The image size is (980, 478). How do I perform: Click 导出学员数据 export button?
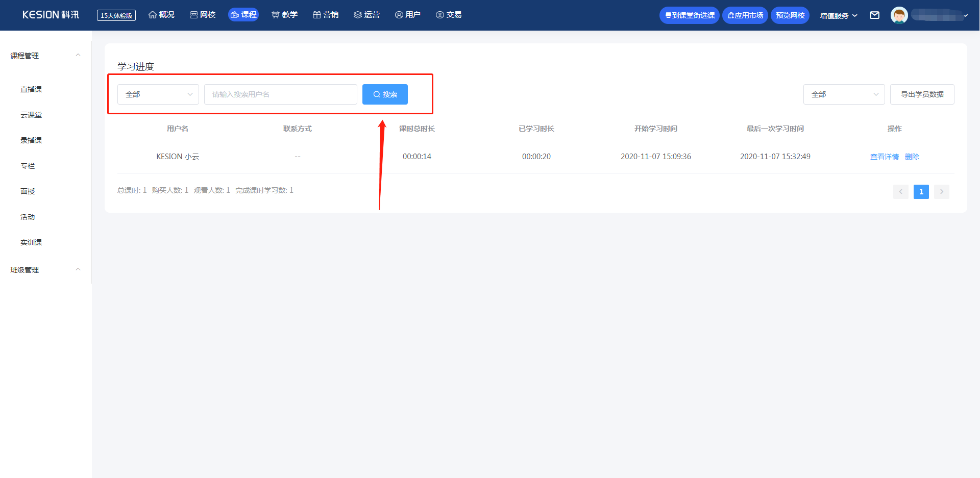click(922, 94)
